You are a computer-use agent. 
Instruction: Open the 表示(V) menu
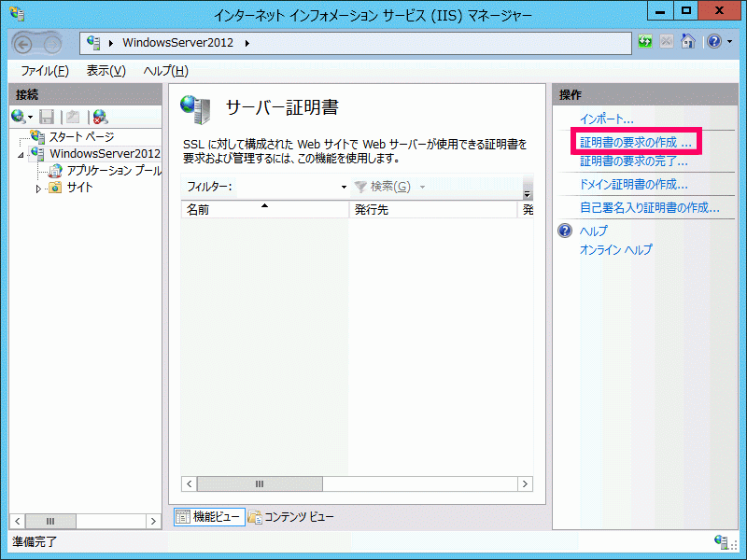(106, 71)
